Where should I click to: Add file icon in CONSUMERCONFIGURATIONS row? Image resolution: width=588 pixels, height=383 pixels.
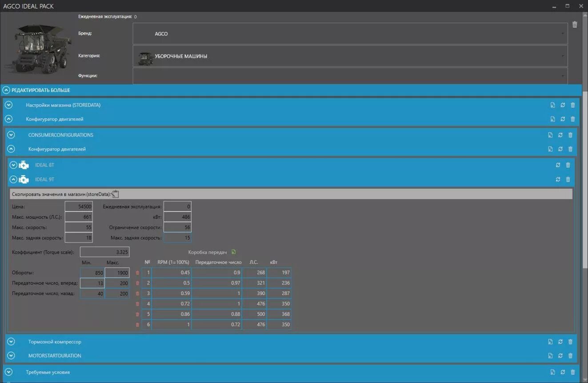click(x=550, y=135)
